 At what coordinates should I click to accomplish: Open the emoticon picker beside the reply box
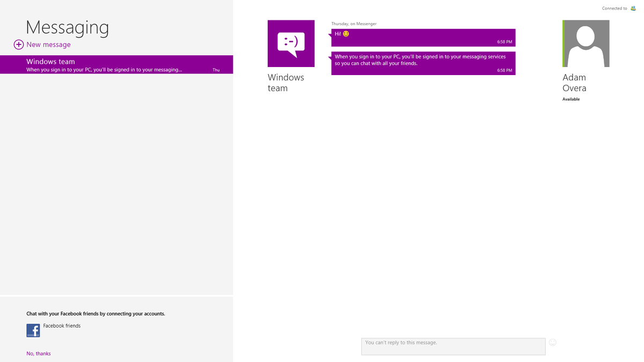coord(552,342)
